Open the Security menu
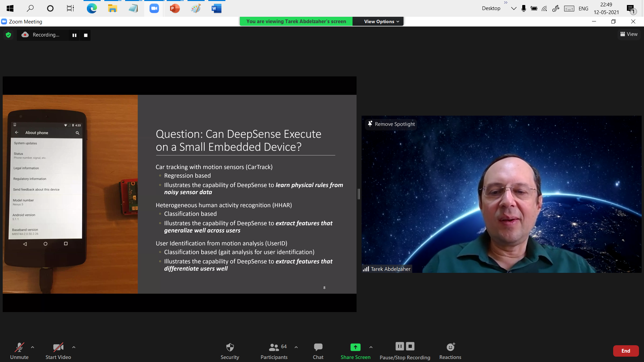The image size is (644, 362). click(230, 351)
